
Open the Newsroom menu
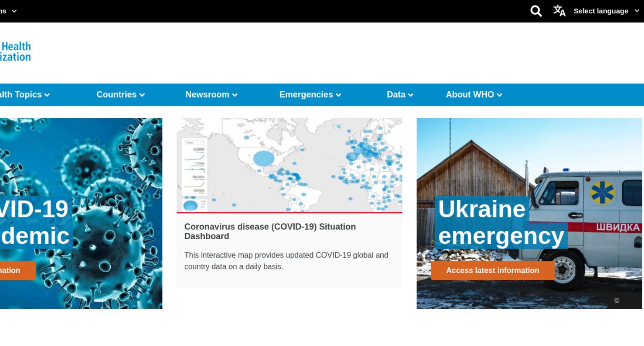211,95
